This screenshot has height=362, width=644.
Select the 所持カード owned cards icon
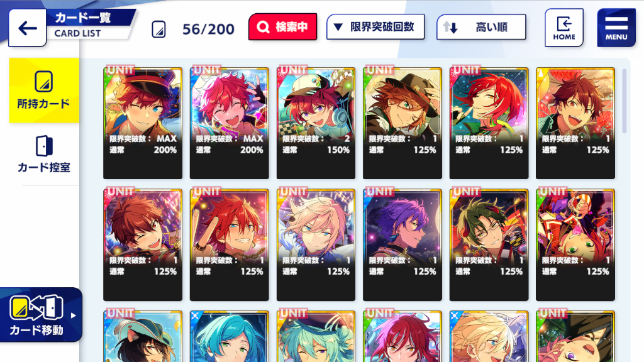click(x=44, y=81)
